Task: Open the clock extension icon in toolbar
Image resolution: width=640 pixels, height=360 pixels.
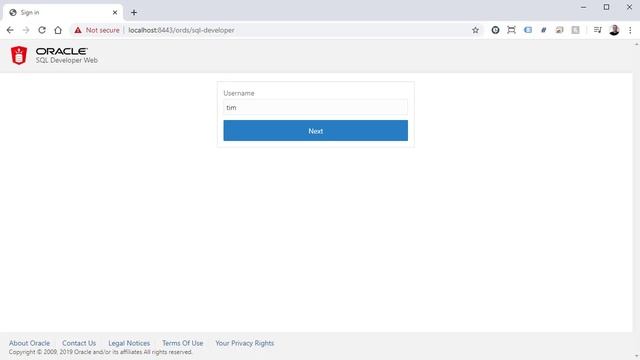Action: click(495, 30)
